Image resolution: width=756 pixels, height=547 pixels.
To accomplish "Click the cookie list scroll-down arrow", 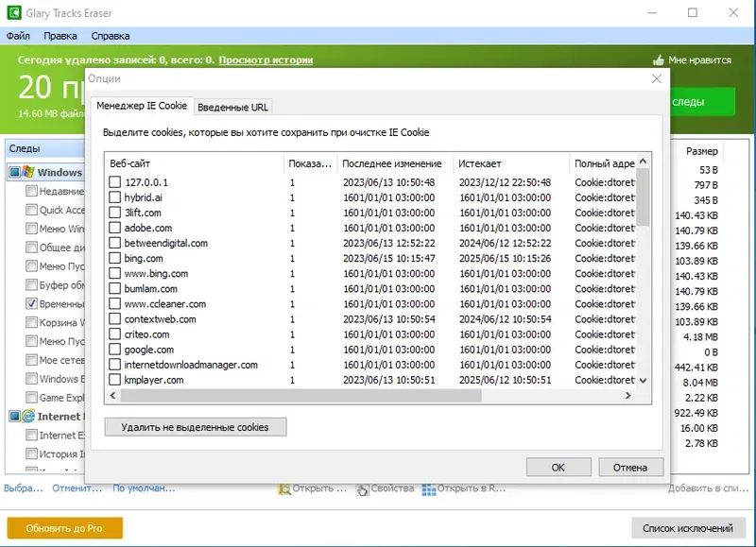I will pos(643,380).
